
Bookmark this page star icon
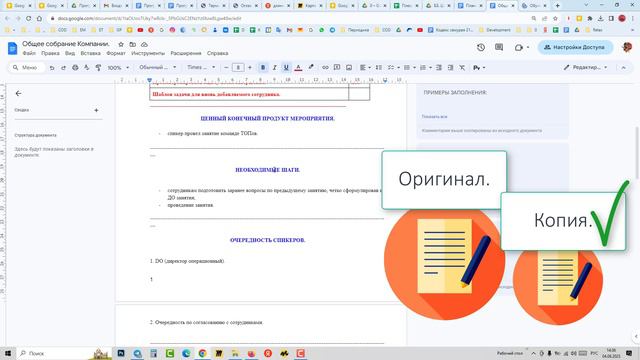(x=555, y=18)
